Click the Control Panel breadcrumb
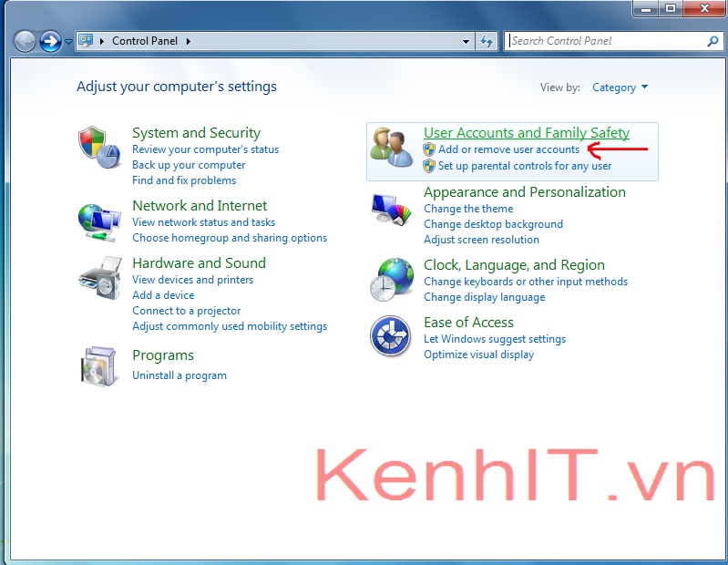 tap(145, 41)
